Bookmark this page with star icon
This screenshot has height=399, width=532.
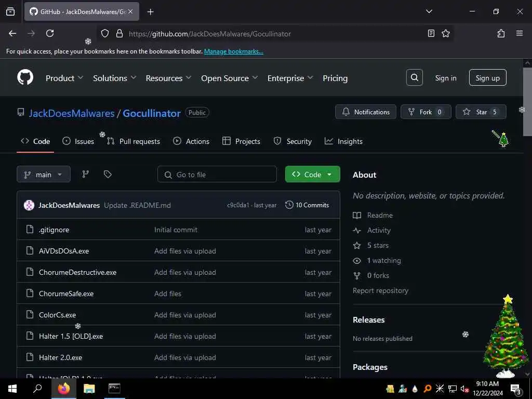pos(445,33)
